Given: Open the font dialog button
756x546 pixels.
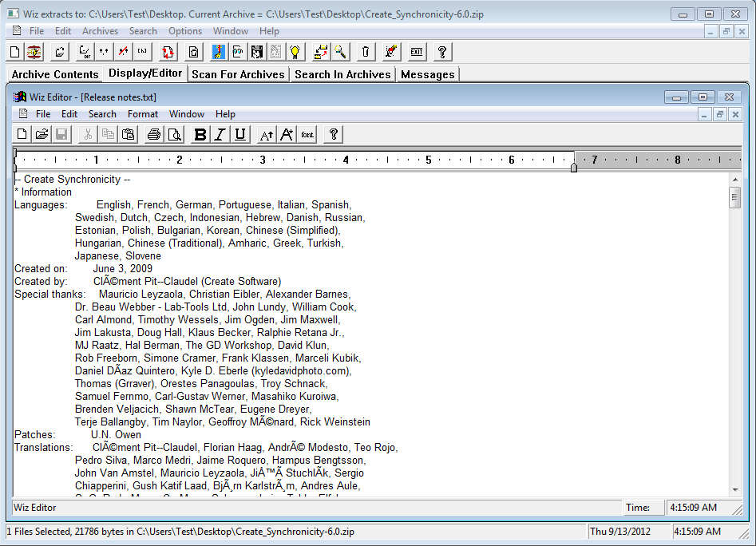Looking at the screenshot, I should click(x=307, y=134).
